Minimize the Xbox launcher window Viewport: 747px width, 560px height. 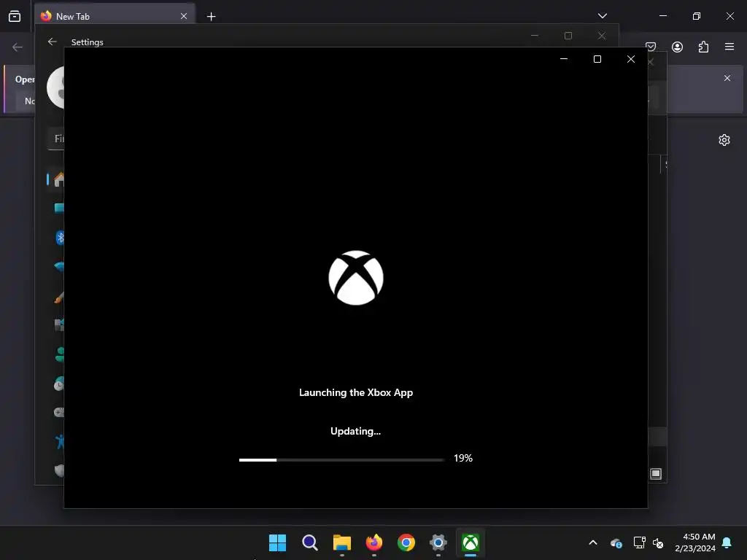click(x=564, y=59)
